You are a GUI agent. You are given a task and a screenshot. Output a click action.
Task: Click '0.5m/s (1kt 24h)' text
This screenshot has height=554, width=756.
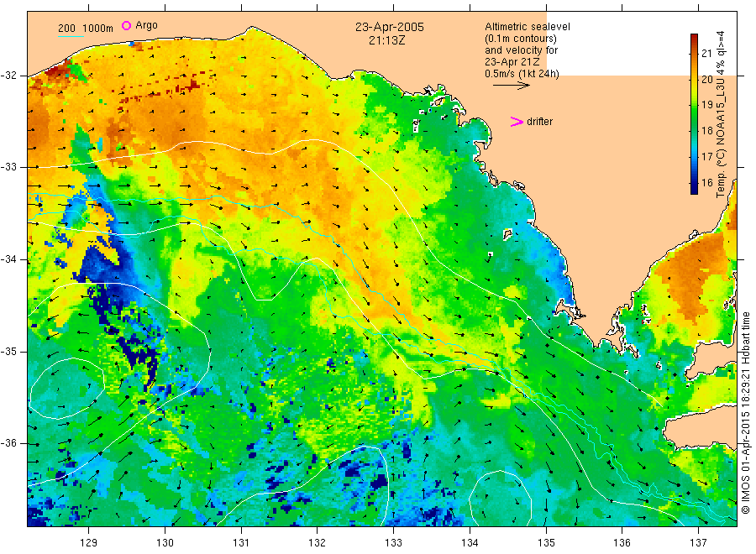click(x=522, y=74)
